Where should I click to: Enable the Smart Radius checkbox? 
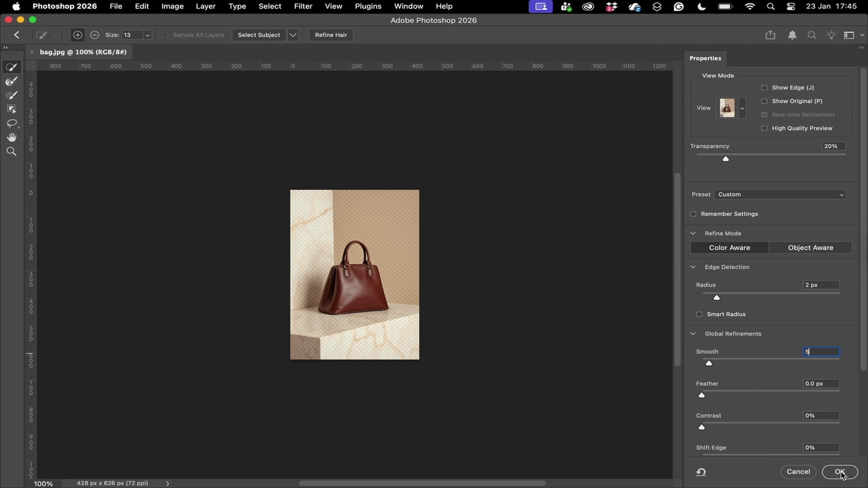(699, 314)
